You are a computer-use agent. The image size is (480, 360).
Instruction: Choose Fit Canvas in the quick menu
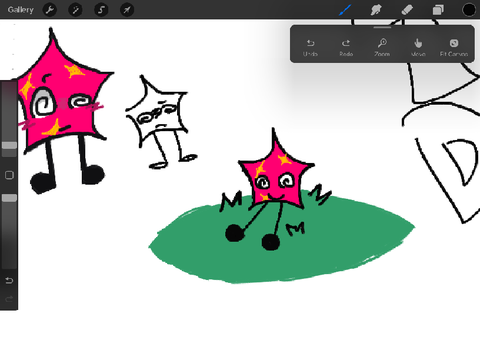coord(454,48)
